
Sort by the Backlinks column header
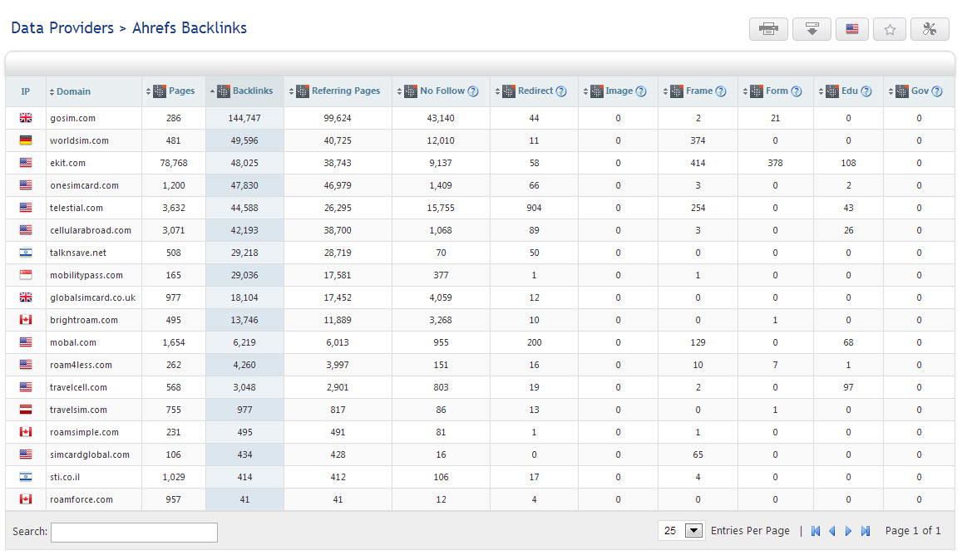click(x=252, y=91)
